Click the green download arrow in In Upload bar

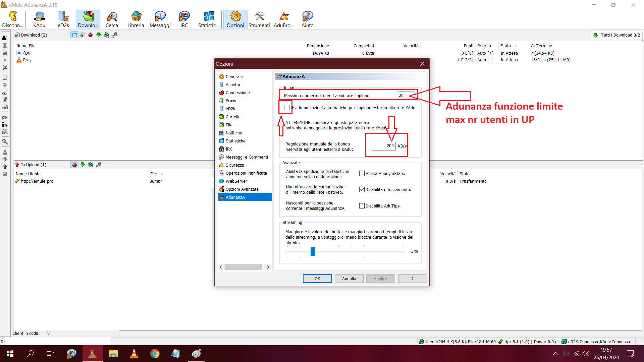82,165
